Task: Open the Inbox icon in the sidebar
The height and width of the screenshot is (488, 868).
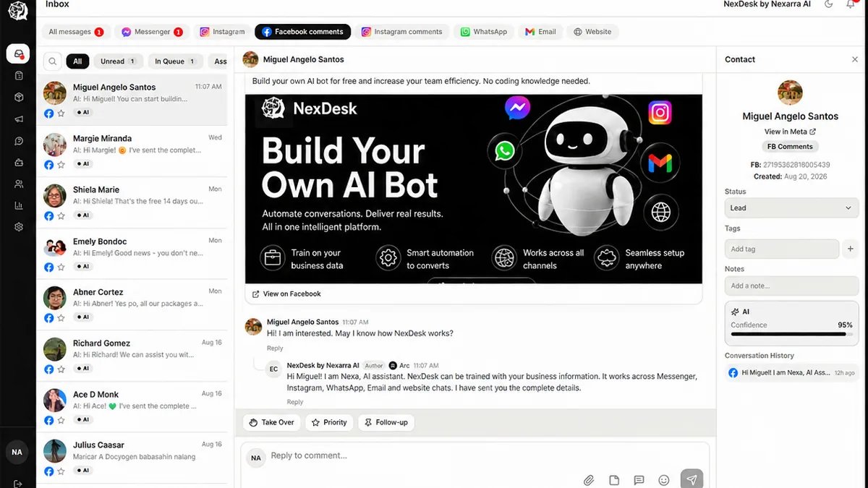Action: tap(18, 53)
